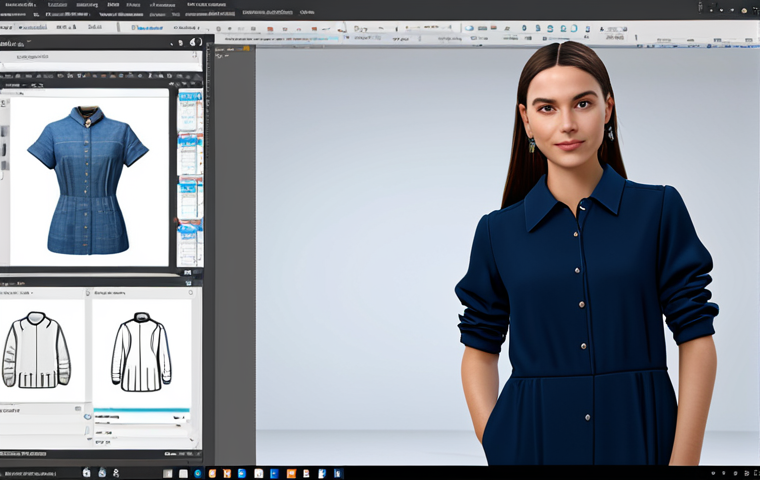The width and height of the screenshot is (760, 480).
Task: Open the person-shaped icon in the bottom taskbar
Action: tap(116, 473)
